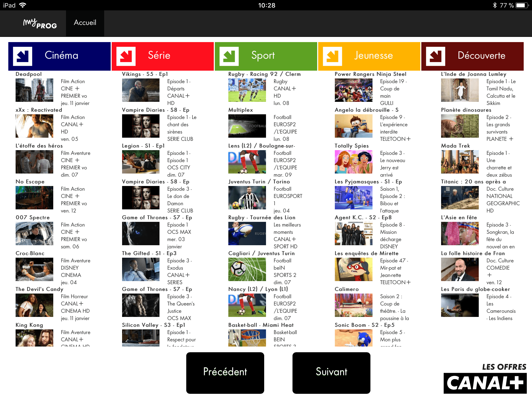Open Legion S1 Ep1 thumbnail
The width and height of the screenshot is (532, 399).
pos(141,162)
